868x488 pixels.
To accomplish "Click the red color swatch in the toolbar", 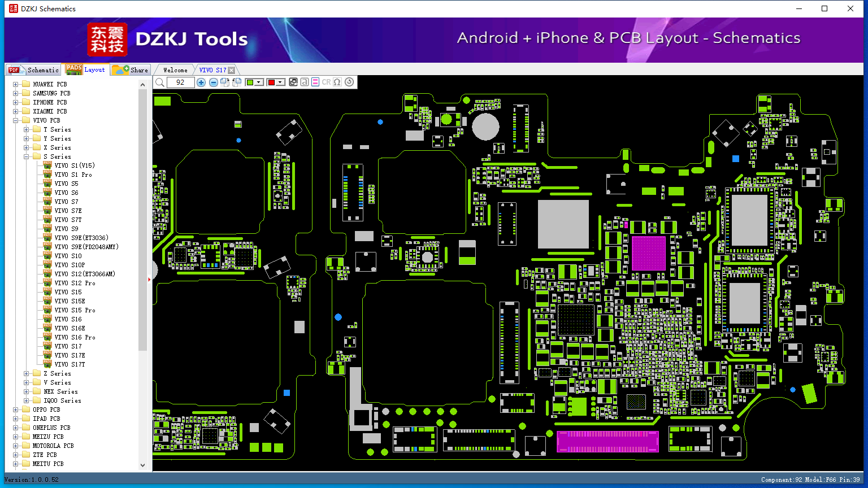I will tap(271, 82).
